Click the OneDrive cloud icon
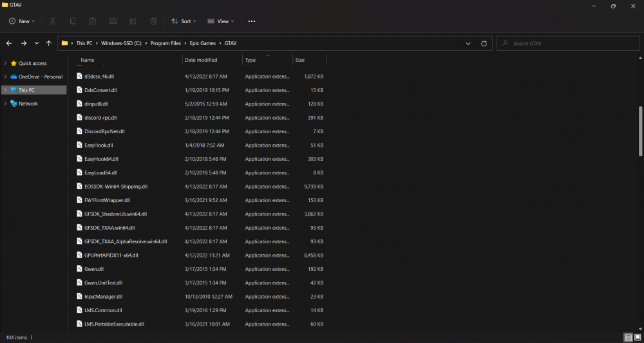The width and height of the screenshot is (644, 343). 14,77
